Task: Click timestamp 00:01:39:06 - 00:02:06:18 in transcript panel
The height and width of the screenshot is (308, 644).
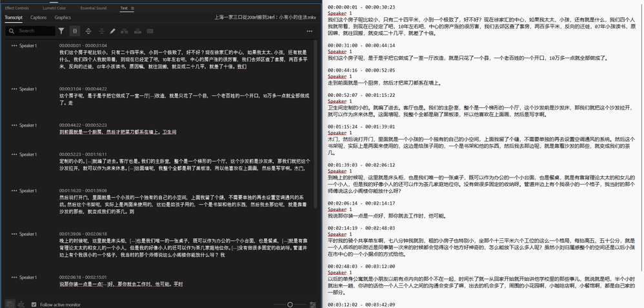Action: tap(83, 234)
